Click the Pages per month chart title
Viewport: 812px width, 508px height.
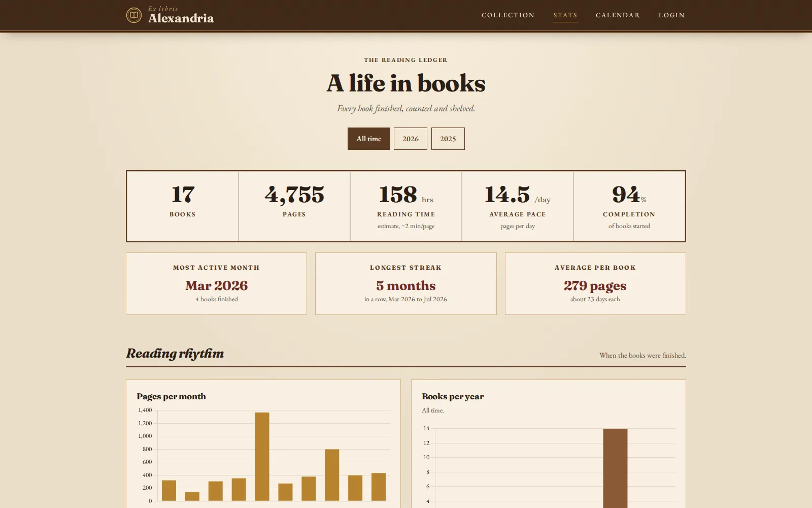tap(172, 396)
